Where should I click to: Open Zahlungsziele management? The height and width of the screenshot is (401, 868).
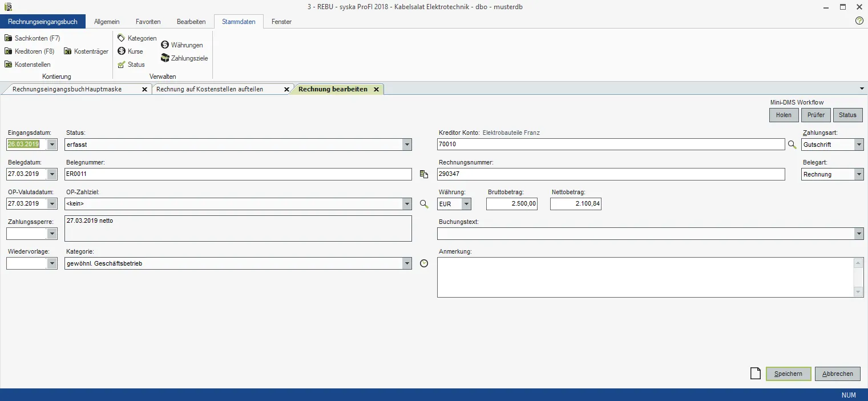click(x=184, y=58)
